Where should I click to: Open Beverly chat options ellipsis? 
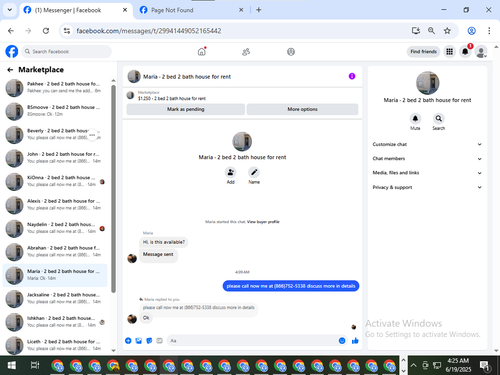click(x=92, y=135)
